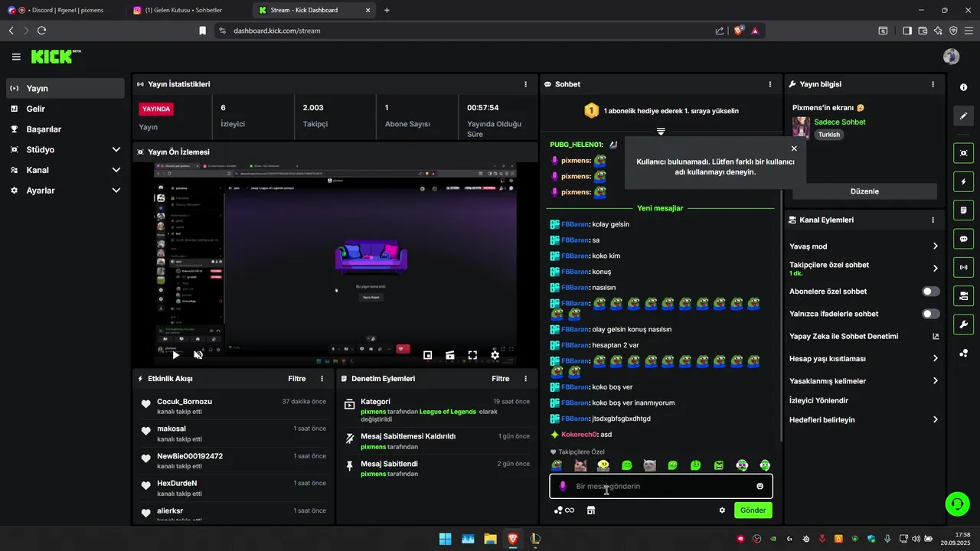980x551 pixels.
Task: Open Yavaş mod options arrow
Action: [x=936, y=246]
